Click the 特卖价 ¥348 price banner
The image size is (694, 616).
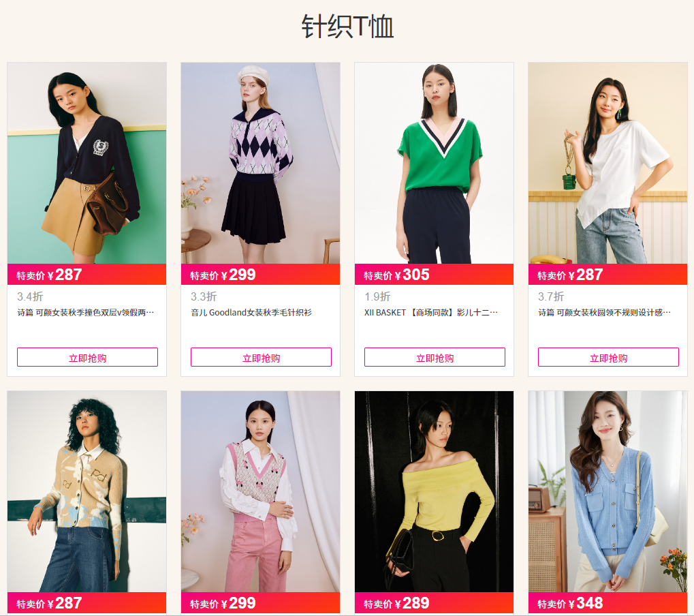point(608,603)
